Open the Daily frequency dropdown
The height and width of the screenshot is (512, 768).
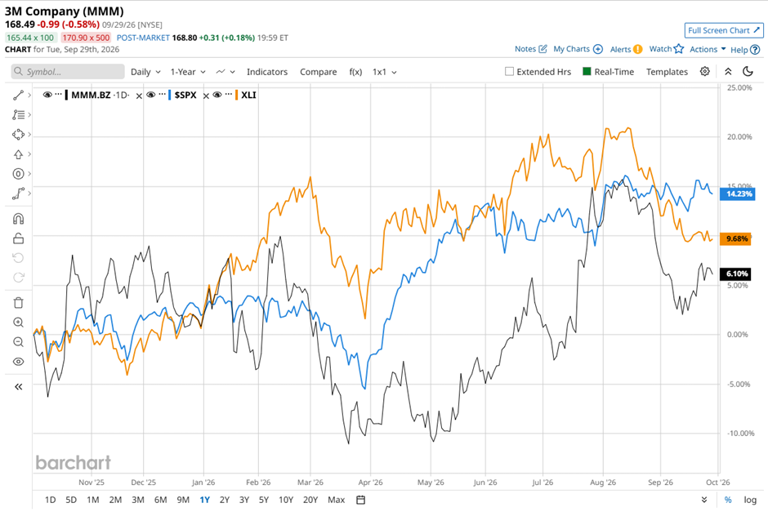pyautogui.click(x=145, y=72)
